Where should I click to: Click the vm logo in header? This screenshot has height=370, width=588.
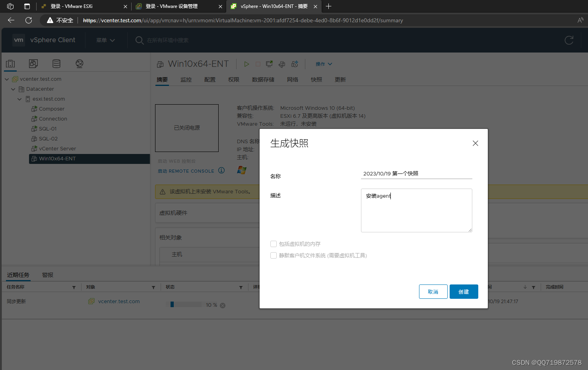tap(19, 40)
